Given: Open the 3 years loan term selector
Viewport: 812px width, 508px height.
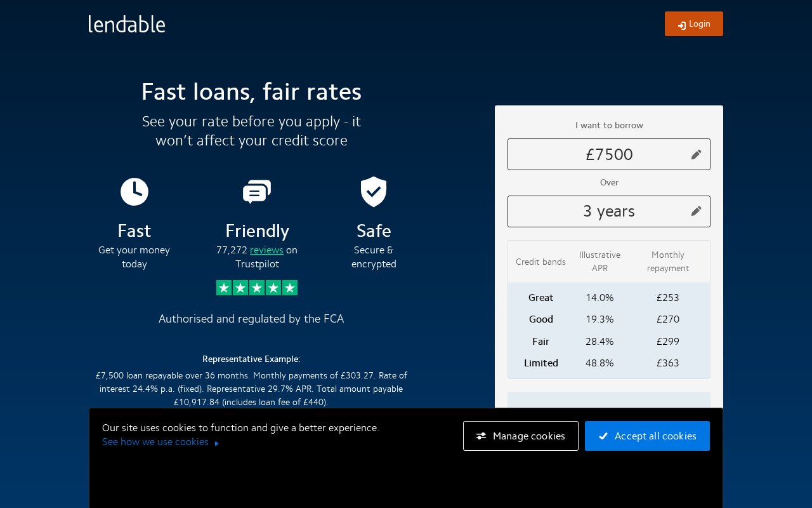Looking at the screenshot, I should [608, 211].
